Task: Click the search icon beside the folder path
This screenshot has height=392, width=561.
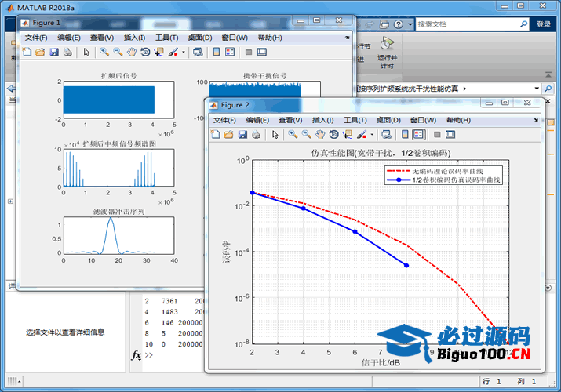Action: [x=549, y=89]
